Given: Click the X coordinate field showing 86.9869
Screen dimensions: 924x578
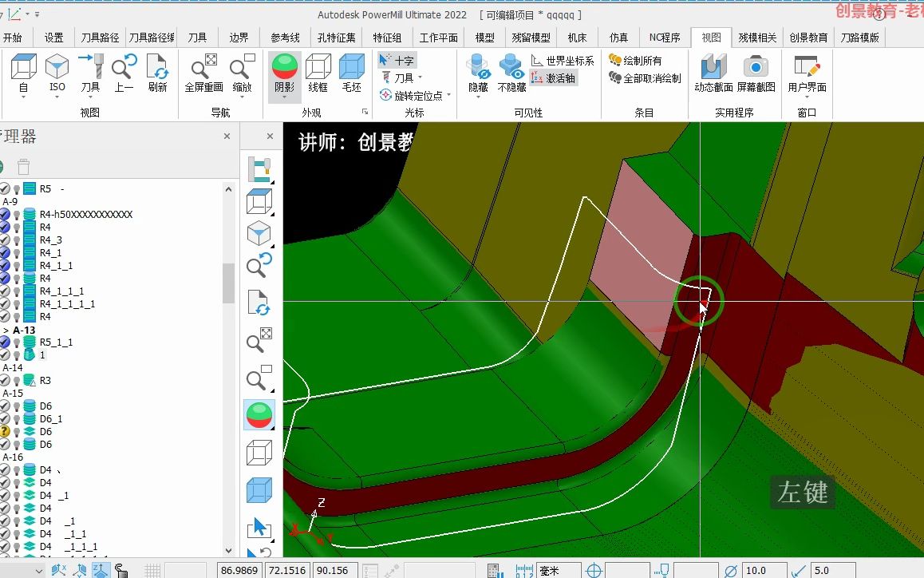Looking at the screenshot, I should 239,570.
